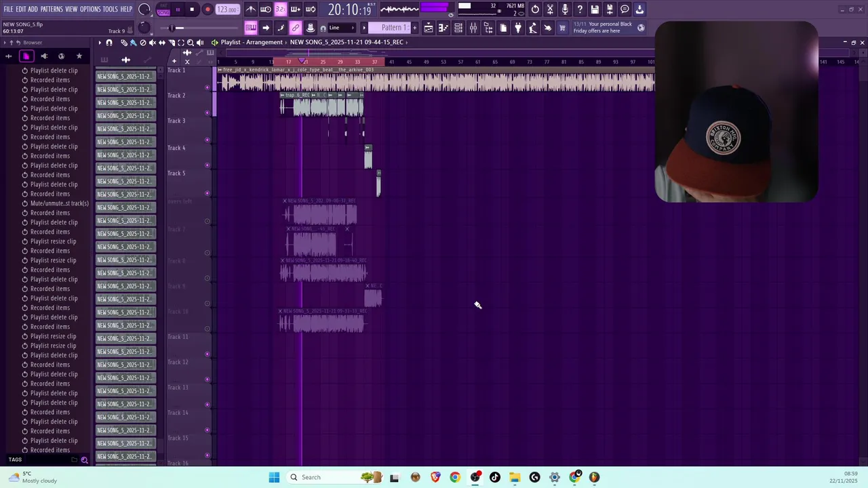Open the playlist options menu arrow
Screen dimensions: 868x488
(100, 43)
